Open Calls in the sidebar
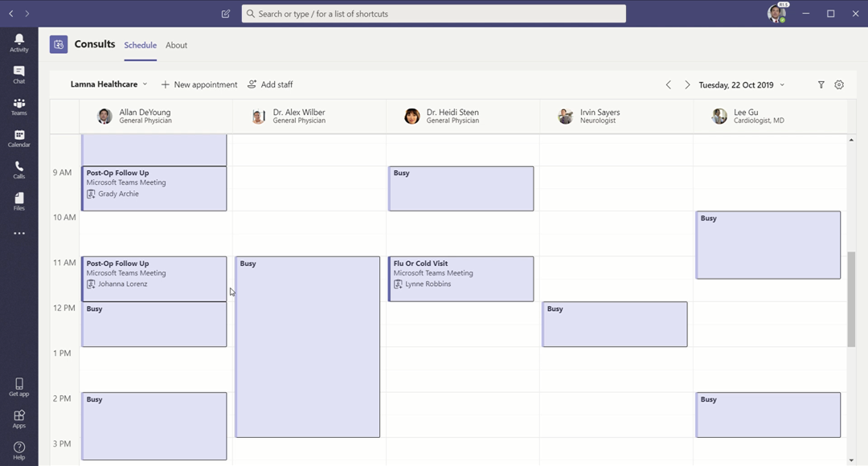 pyautogui.click(x=18, y=170)
